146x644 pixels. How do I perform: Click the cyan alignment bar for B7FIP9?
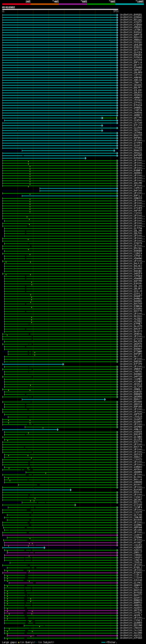[x=33, y=364]
